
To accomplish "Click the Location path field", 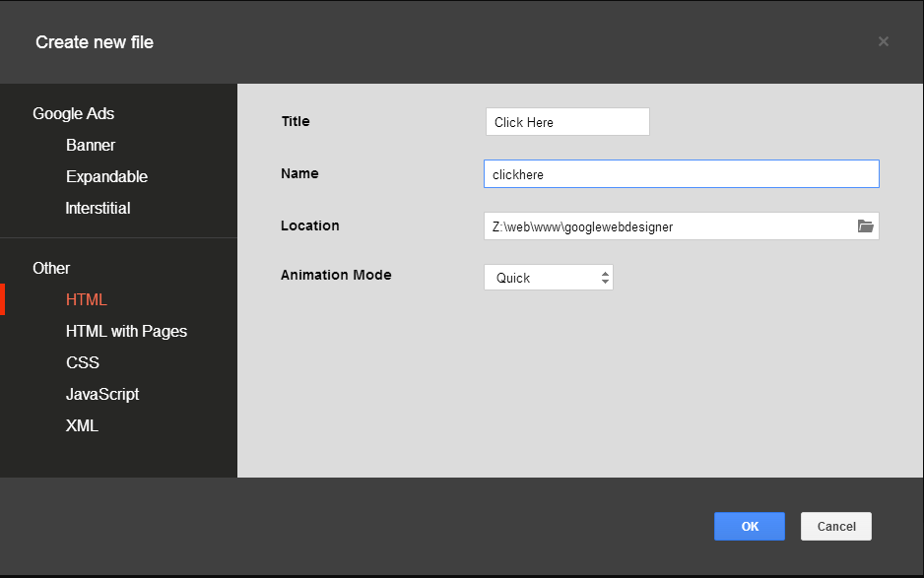I will click(x=670, y=226).
